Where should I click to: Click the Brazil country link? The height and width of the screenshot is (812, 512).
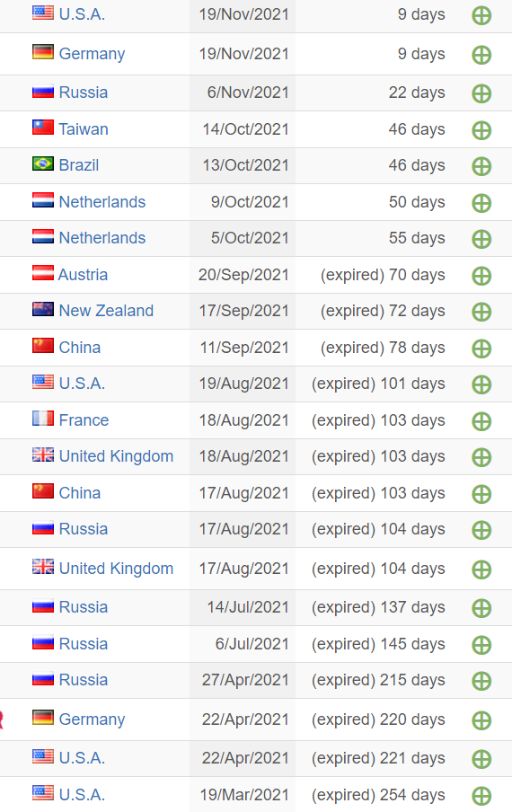(79, 165)
